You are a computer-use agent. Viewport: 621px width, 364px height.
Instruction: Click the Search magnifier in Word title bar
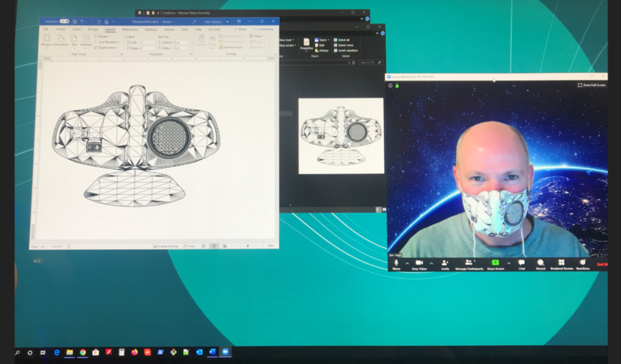tap(194, 21)
